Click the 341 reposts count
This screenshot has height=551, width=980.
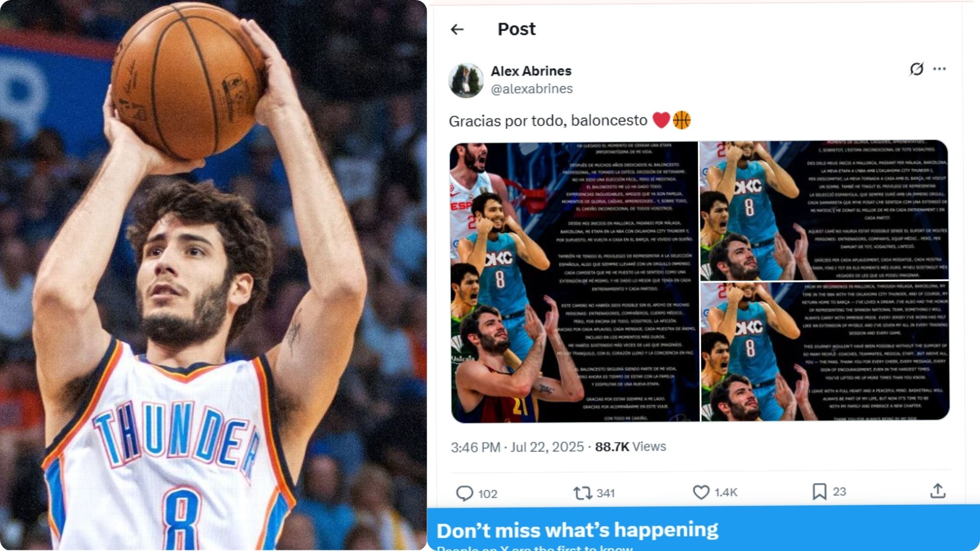click(x=605, y=493)
